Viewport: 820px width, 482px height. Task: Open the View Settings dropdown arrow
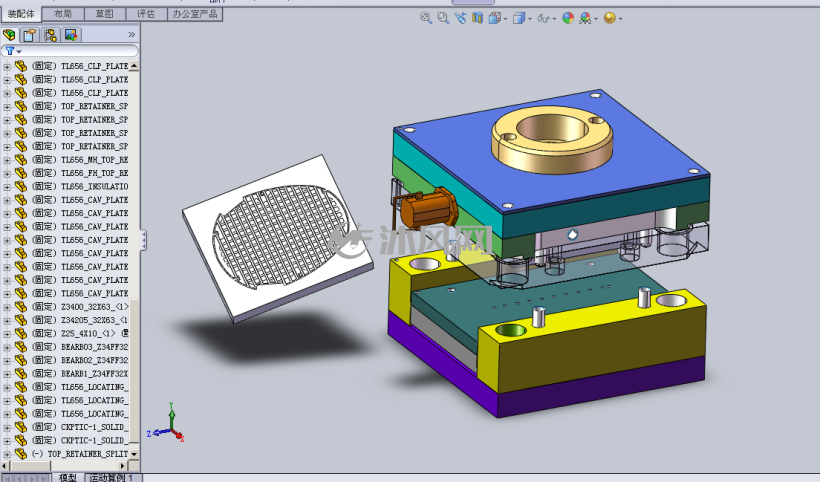[x=620, y=19]
